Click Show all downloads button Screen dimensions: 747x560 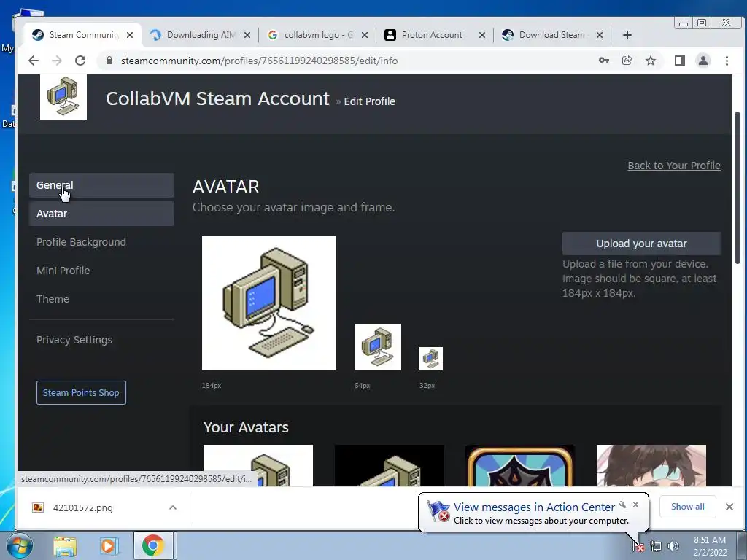(687, 507)
